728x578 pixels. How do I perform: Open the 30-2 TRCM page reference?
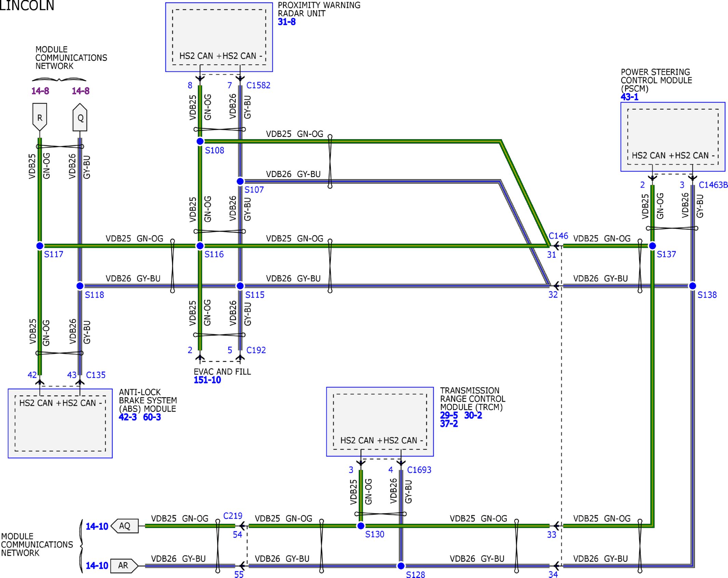(x=473, y=415)
